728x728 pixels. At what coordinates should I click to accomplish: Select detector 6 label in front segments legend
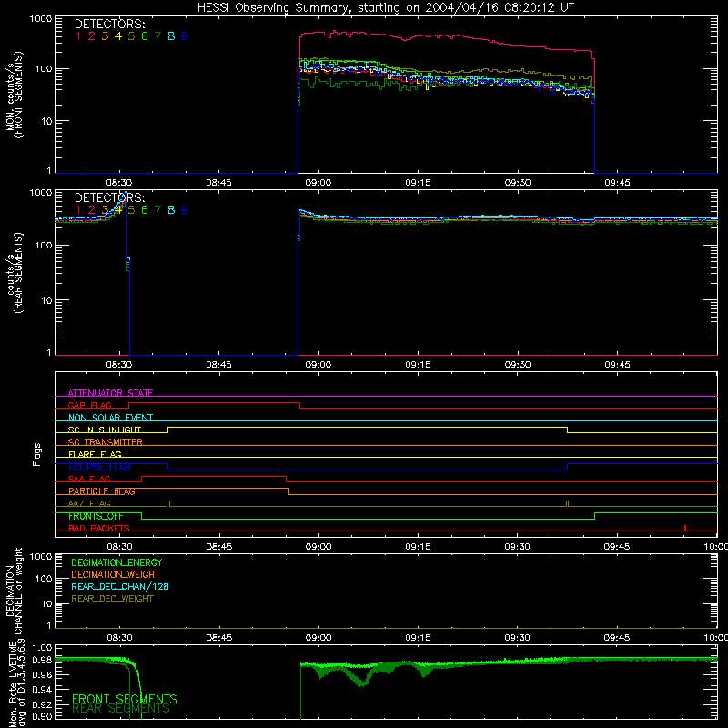[x=145, y=36]
